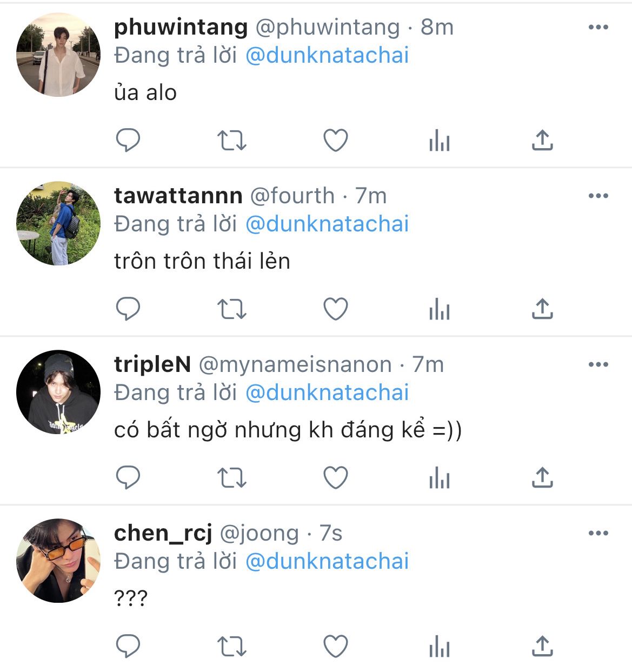Open tawattannn's profile avatar
This screenshot has width=632, height=672.
pyautogui.click(x=58, y=223)
